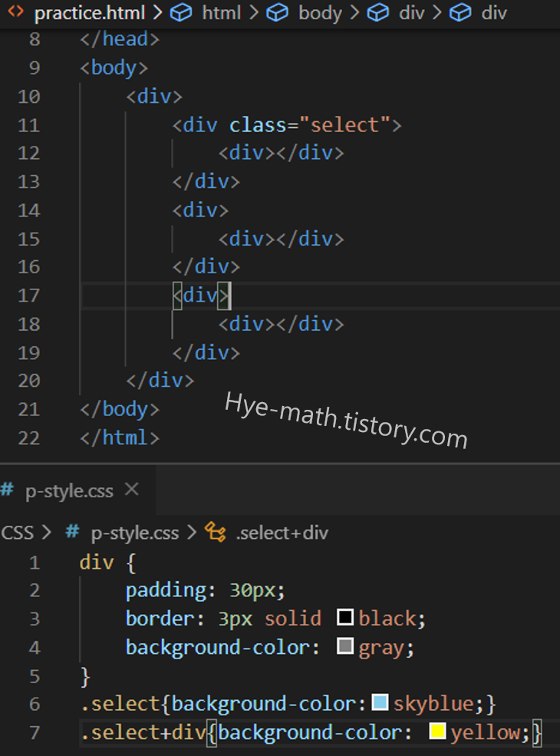Click the closing brace on CSS line 5

coord(85,676)
